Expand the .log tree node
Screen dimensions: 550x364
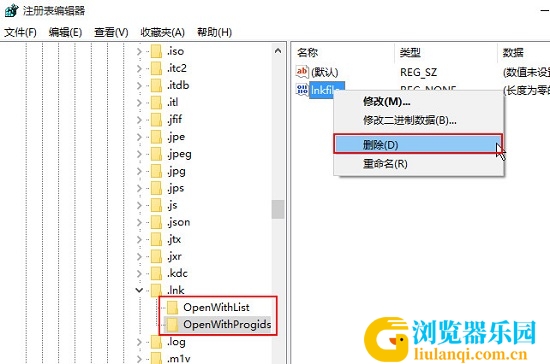point(139,342)
